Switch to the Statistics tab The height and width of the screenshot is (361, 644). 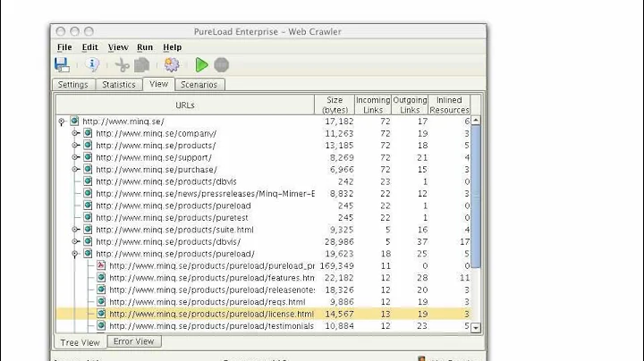pos(119,85)
